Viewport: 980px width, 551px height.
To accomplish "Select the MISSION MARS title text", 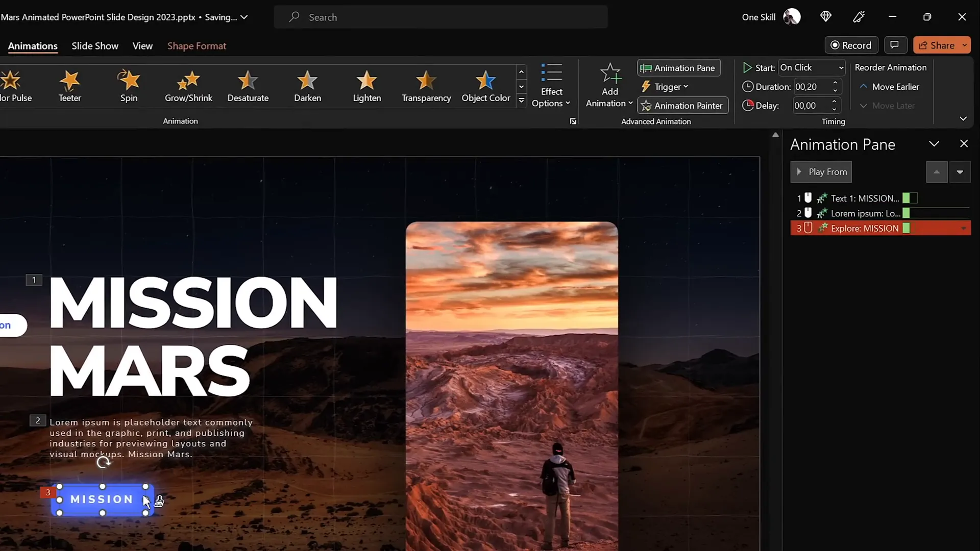I will [193, 336].
